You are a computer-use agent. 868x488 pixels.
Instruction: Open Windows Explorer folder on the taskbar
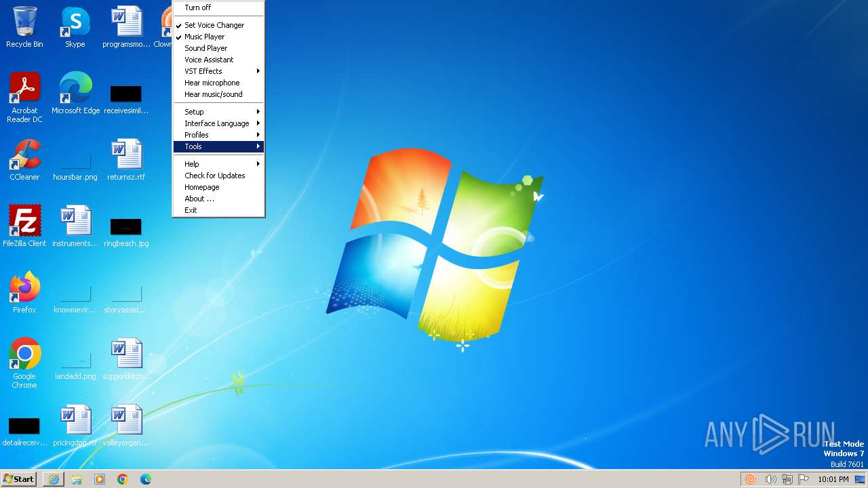click(x=77, y=479)
